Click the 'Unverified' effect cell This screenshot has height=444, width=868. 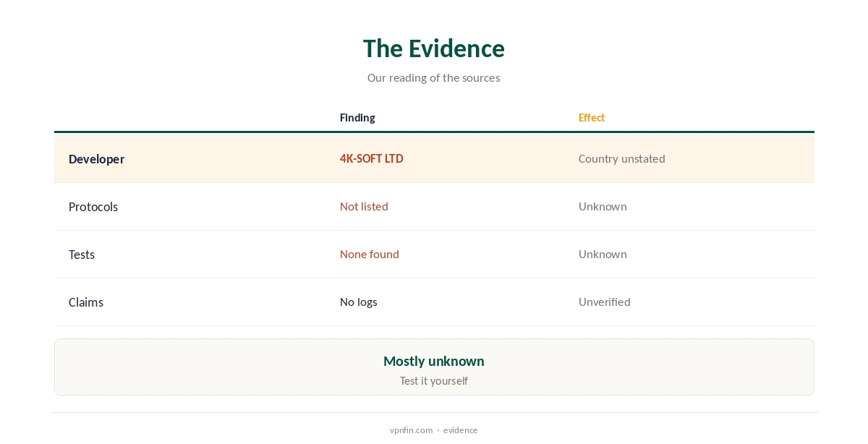pyautogui.click(x=605, y=302)
